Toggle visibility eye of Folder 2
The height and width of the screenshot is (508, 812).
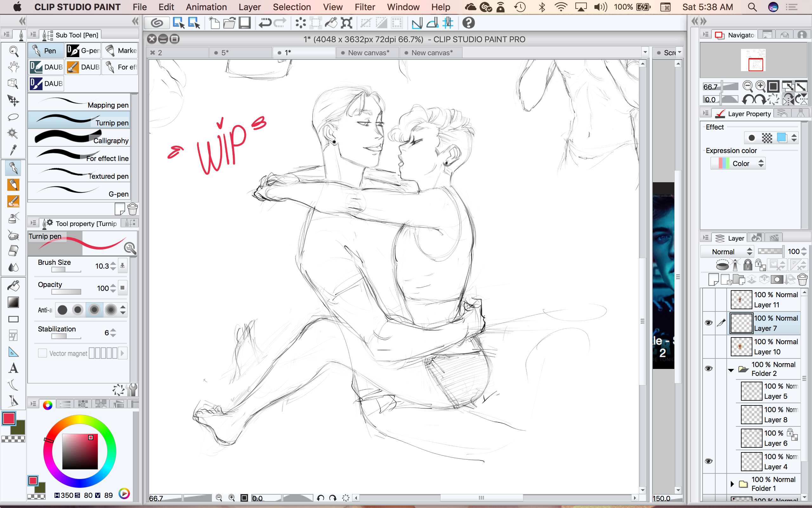[708, 369]
